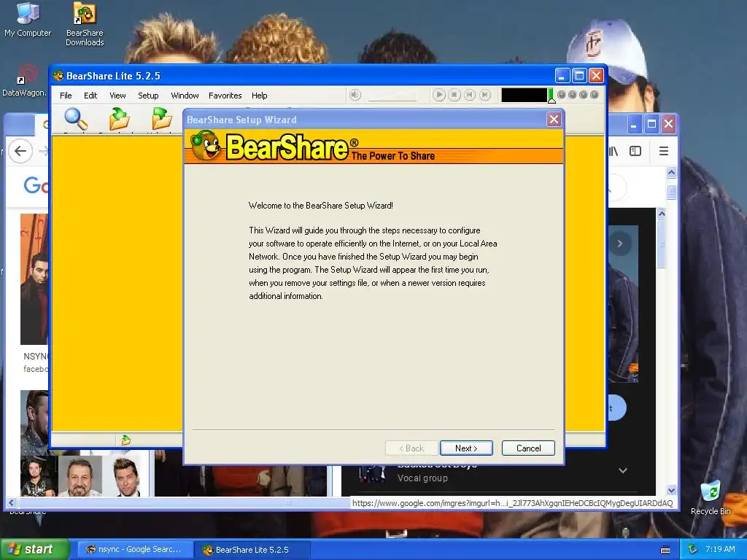Image resolution: width=747 pixels, height=560 pixels.
Task: Click the browser scrollbar down arrow
Action: (671, 490)
